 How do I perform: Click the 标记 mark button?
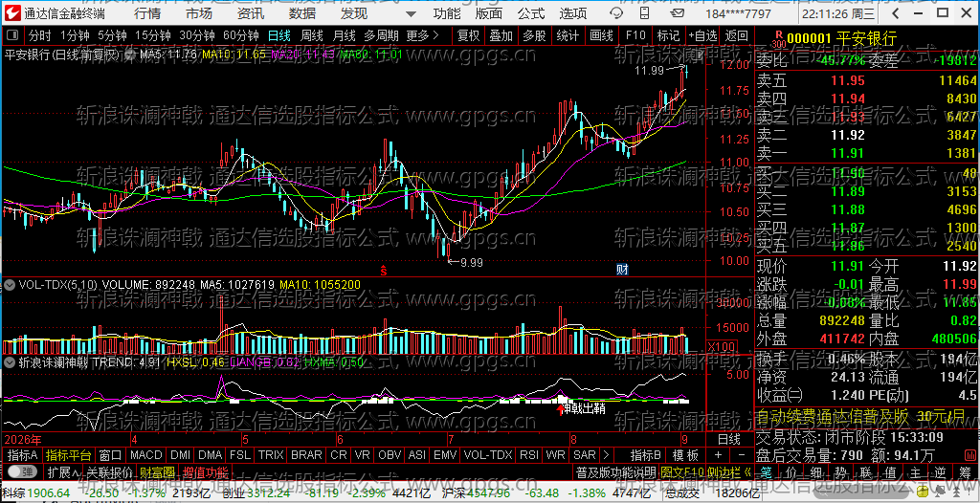click(x=668, y=35)
